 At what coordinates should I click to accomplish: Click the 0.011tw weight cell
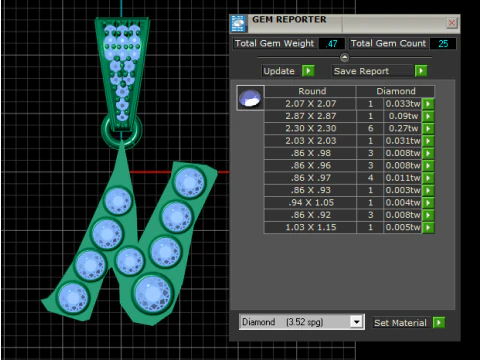coord(403,178)
